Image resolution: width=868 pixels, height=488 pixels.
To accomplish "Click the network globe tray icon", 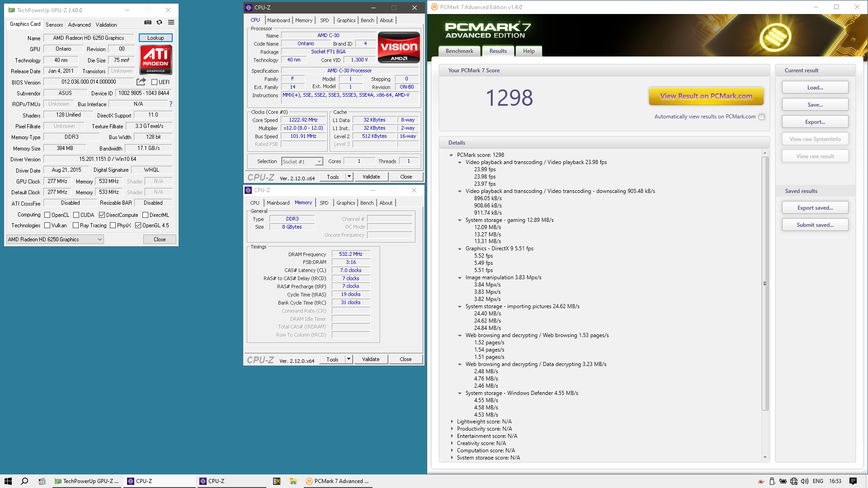I will click(794, 481).
